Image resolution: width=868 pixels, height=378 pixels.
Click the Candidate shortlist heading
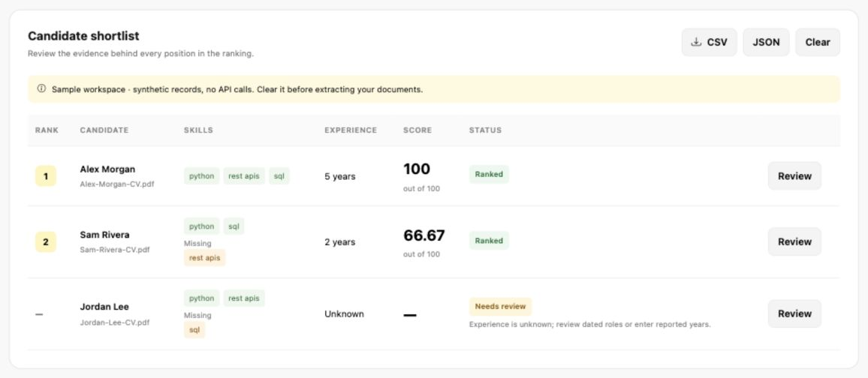[83, 36]
